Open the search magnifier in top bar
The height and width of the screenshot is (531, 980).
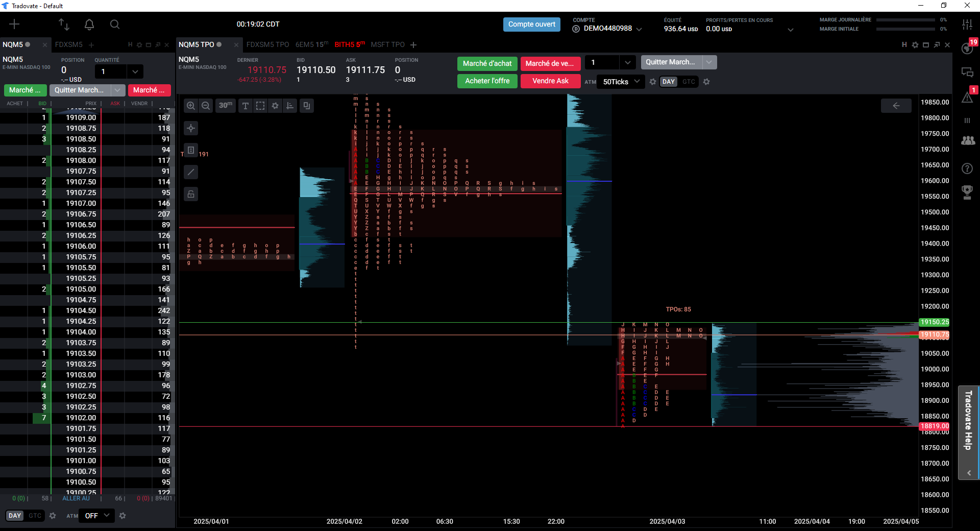[x=115, y=24]
